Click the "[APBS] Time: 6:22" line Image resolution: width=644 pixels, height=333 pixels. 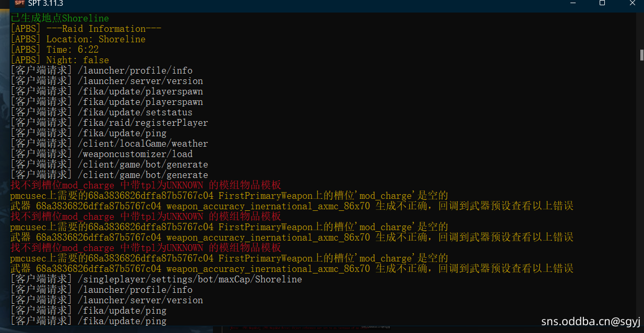pyautogui.click(x=55, y=50)
